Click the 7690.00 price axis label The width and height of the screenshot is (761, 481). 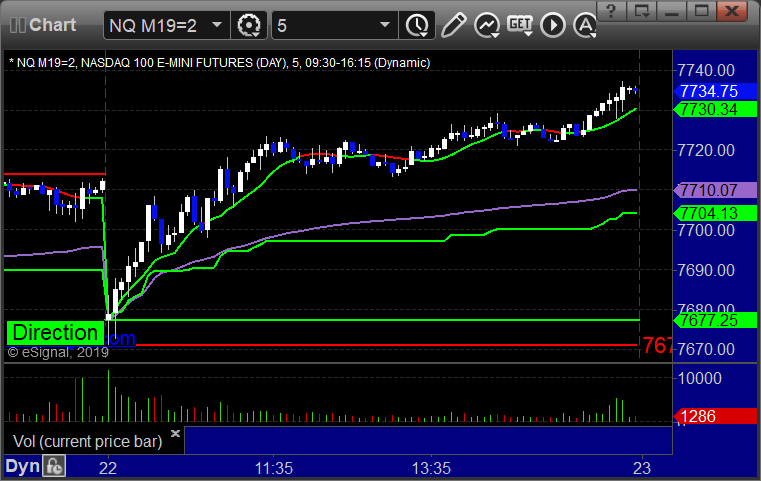pos(706,270)
